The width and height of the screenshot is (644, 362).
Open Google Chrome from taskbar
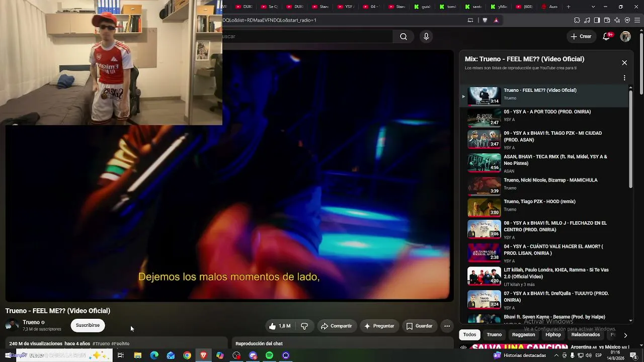coord(187,355)
